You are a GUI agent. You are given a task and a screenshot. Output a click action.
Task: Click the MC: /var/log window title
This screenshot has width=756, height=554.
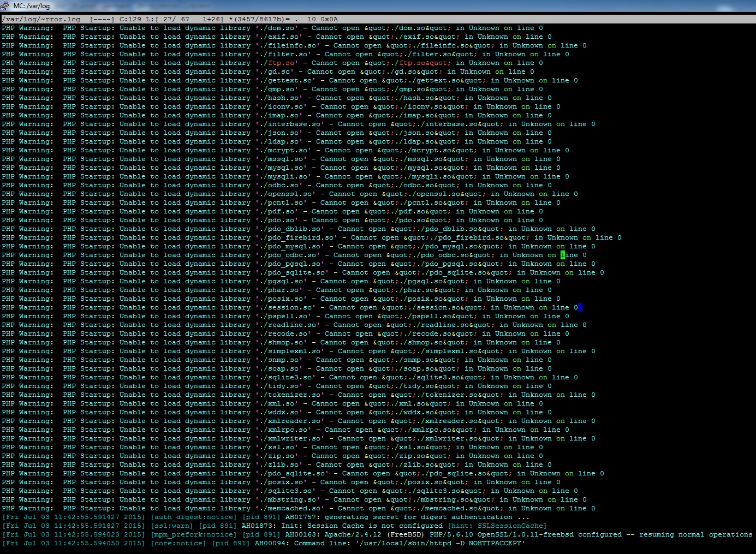31,7
